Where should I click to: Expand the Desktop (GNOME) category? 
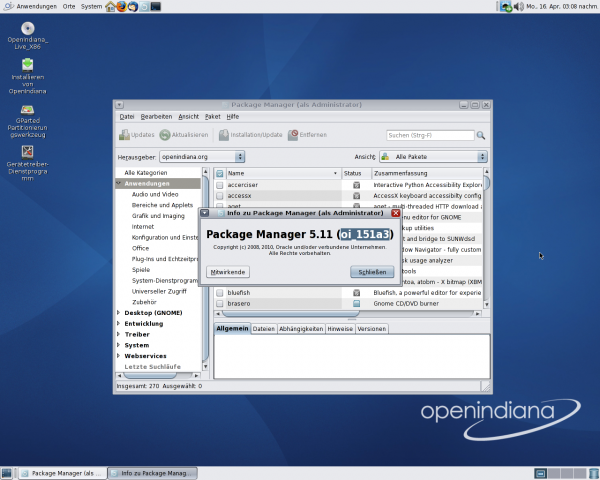(119, 313)
